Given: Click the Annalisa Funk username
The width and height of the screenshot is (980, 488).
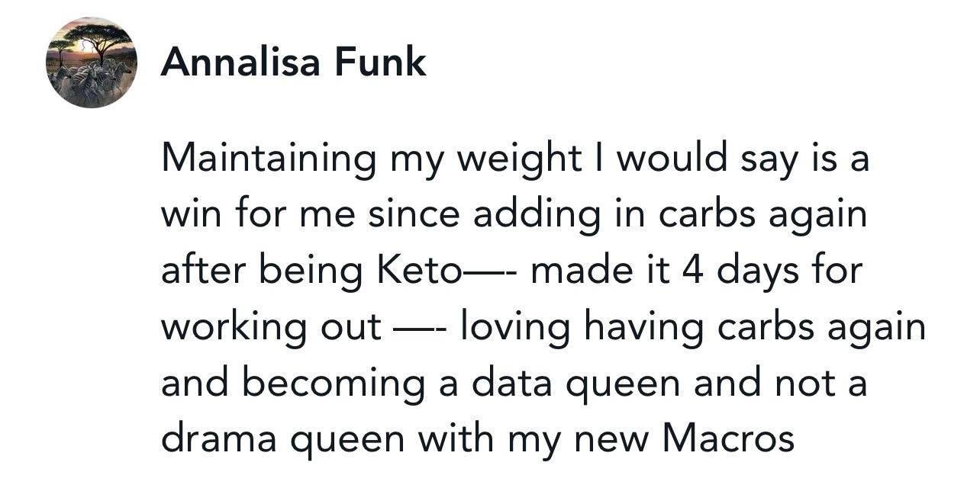Looking at the screenshot, I should coord(293,62).
